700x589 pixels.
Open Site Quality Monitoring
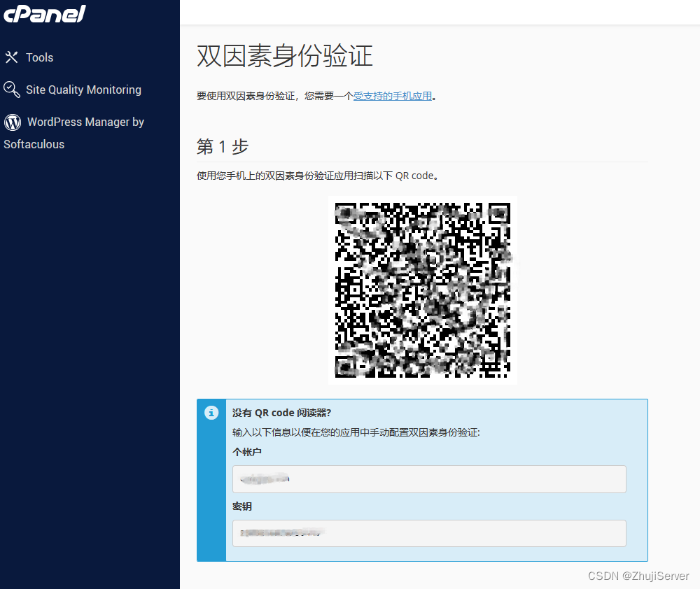(x=83, y=90)
